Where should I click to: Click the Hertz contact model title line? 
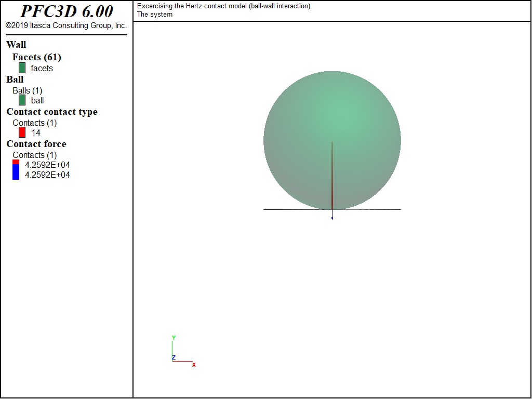coord(223,6)
